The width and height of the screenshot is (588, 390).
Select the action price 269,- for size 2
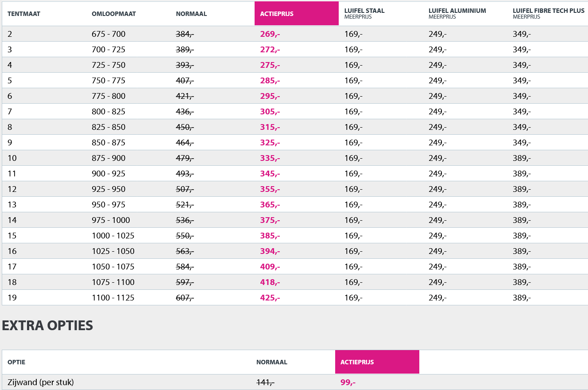(x=270, y=34)
